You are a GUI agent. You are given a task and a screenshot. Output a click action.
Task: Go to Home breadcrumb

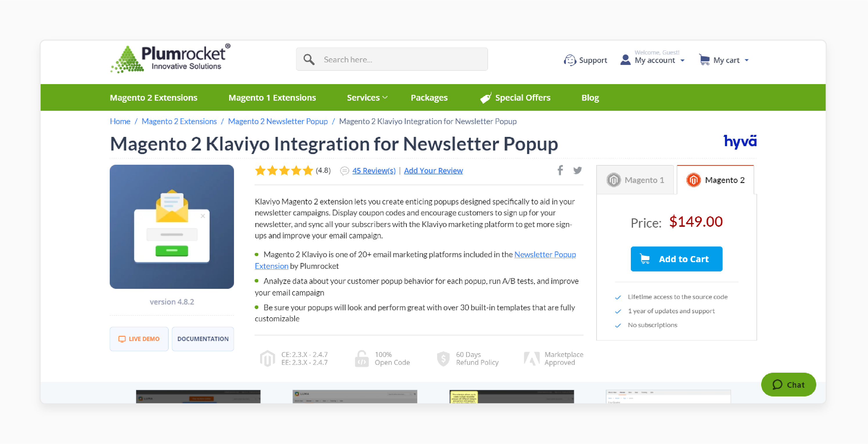(x=120, y=121)
